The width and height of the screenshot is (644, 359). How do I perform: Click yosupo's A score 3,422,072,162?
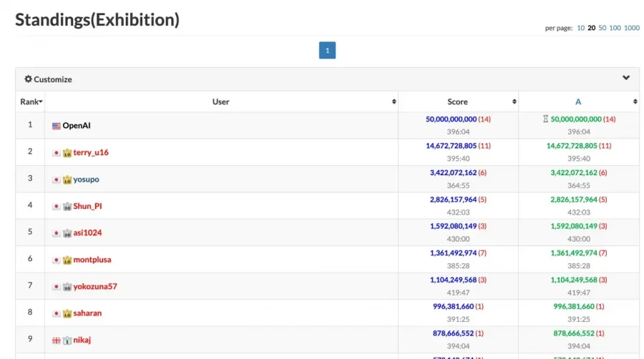pyautogui.click(x=574, y=173)
